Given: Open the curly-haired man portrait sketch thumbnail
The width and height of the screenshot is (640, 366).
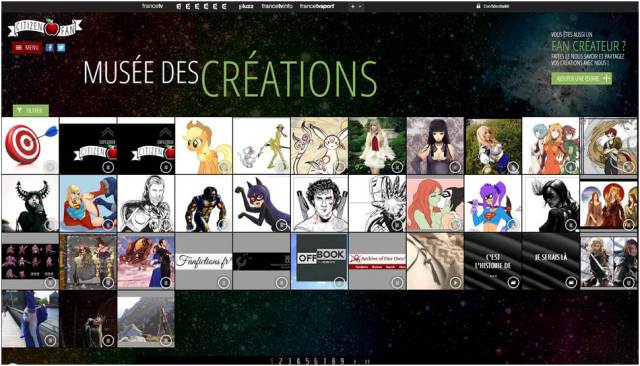Looking at the screenshot, I should [x=320, y=204].
